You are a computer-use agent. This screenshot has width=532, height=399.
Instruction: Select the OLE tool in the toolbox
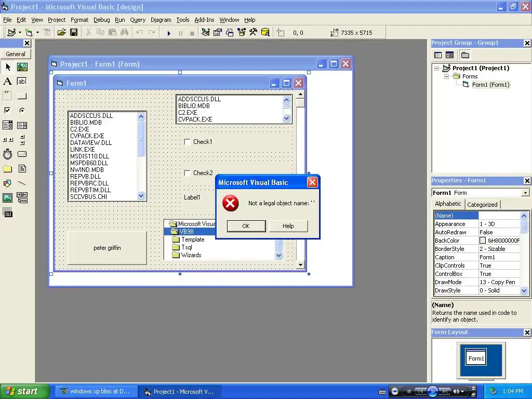click(7, 212)
